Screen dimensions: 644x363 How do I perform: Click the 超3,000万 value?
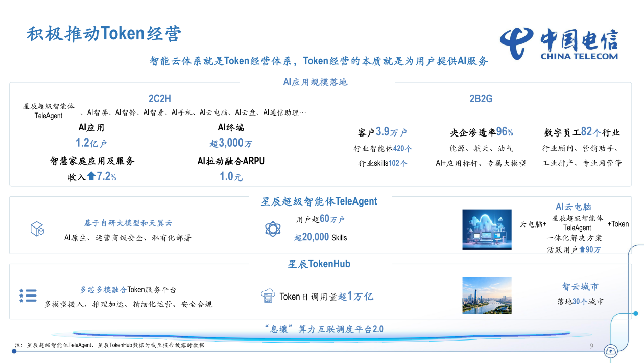click(x=231, y=143)
